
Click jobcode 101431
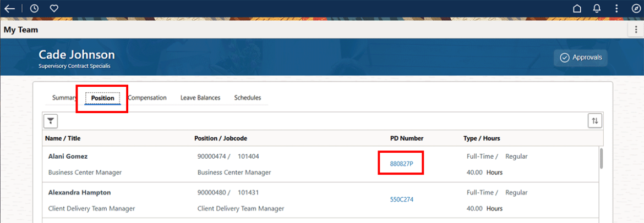point(248,193)
